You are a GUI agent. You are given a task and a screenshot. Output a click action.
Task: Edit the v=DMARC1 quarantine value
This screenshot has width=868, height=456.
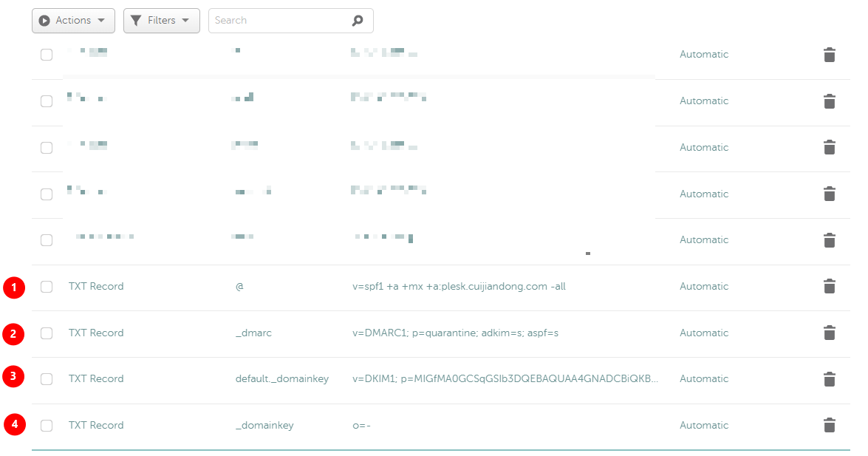pos(455,333)
